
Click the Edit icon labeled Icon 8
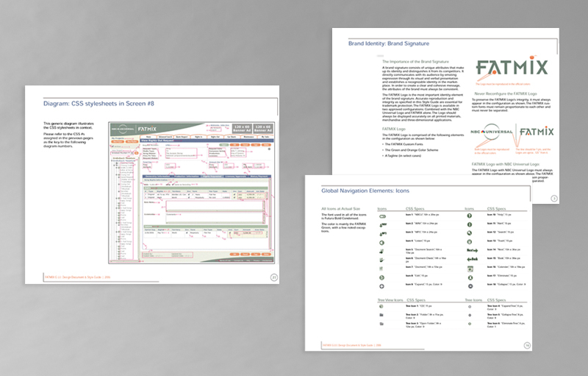click(381, 277)
